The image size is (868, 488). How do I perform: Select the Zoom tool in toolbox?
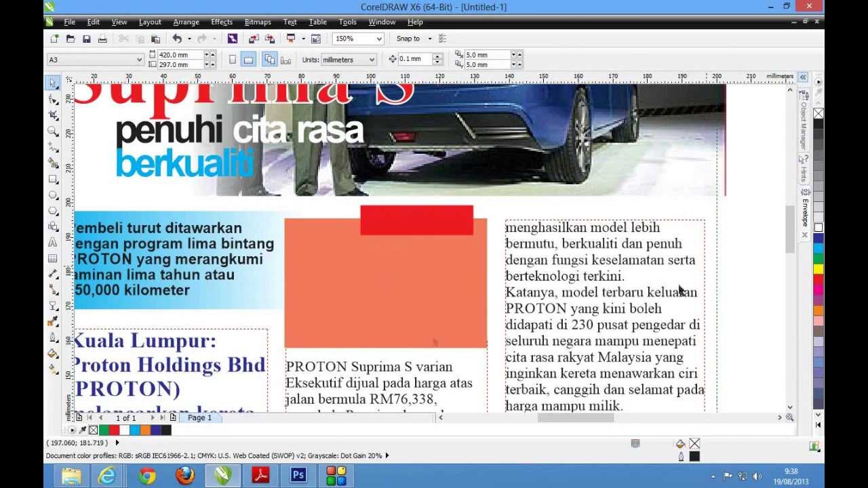tap(53, 131)
